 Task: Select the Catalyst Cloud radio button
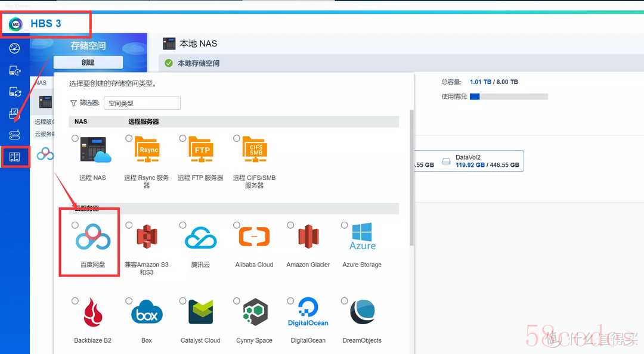coord(183,301)
